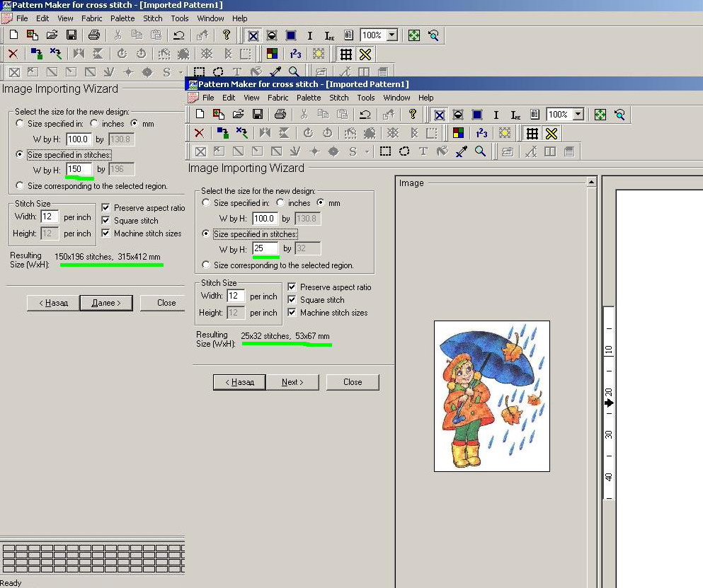
Task: Open the Palette menu in the front window
Action: [309, 98]
